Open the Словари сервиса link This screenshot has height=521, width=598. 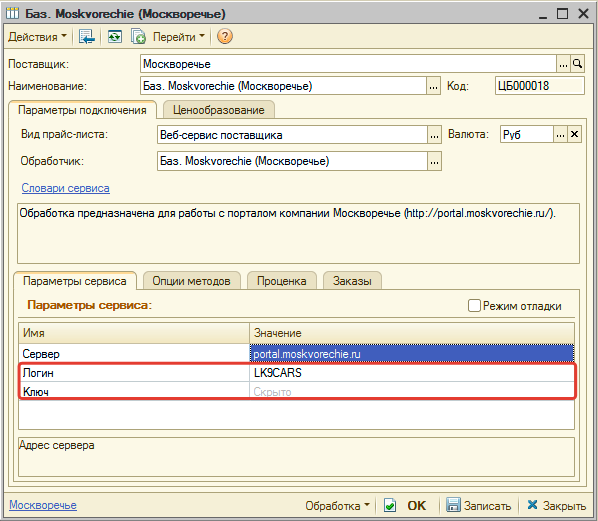(66, 188)
